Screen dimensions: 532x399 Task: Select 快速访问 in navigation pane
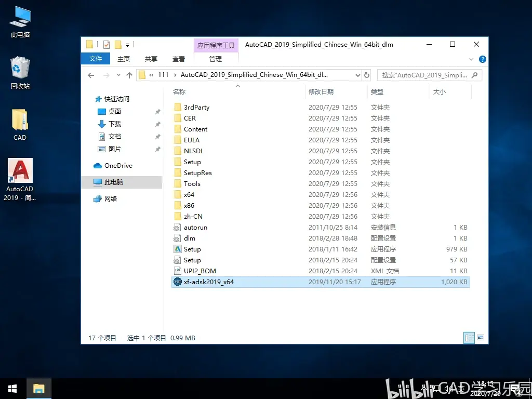click(116, 99)
